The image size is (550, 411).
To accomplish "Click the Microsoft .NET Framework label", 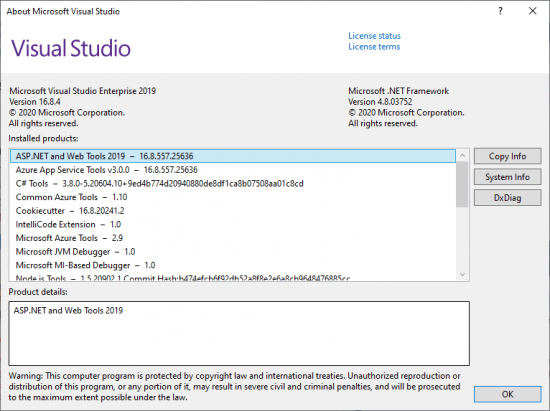I will [x=398, y=91].
